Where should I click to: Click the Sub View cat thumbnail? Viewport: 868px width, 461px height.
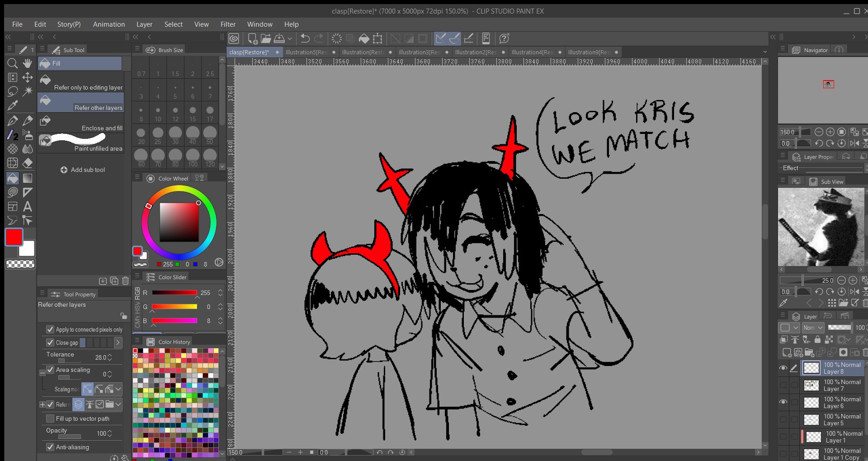tap(821, 227)
